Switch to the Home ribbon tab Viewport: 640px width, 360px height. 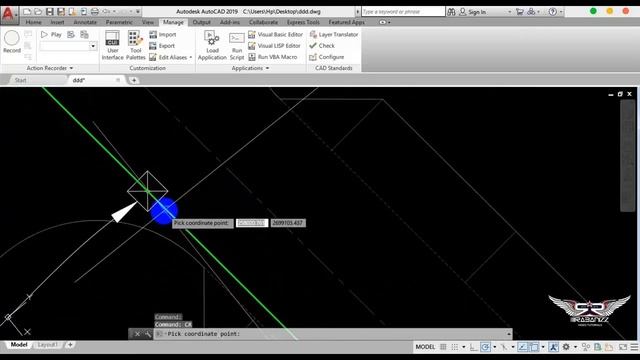[x=33, y=22]
